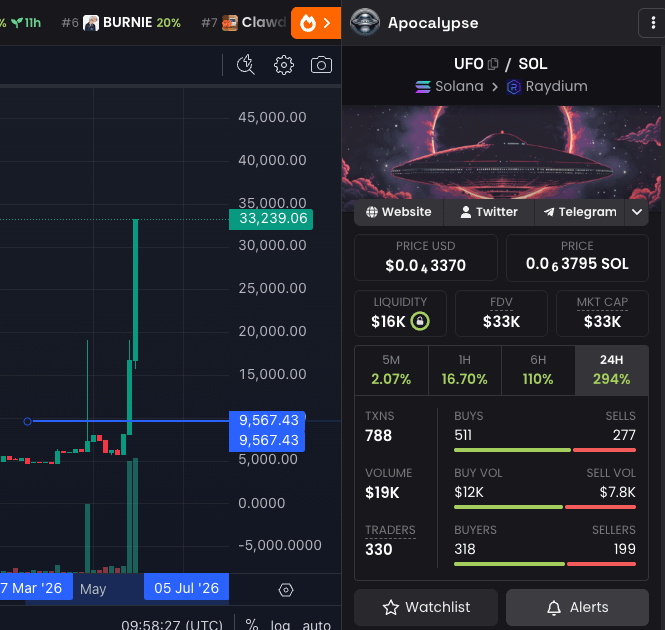Toggle auto scale on chart
665x630 pixels.
[316, 624]
